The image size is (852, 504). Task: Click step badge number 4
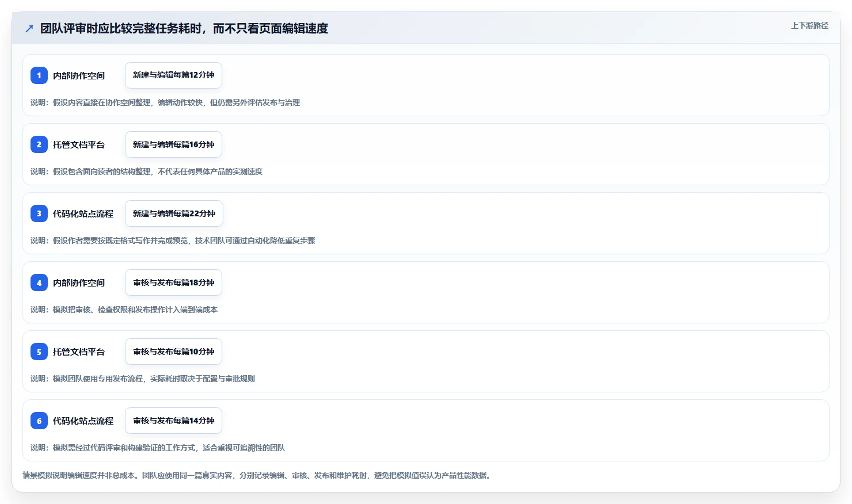coord(39,282)
